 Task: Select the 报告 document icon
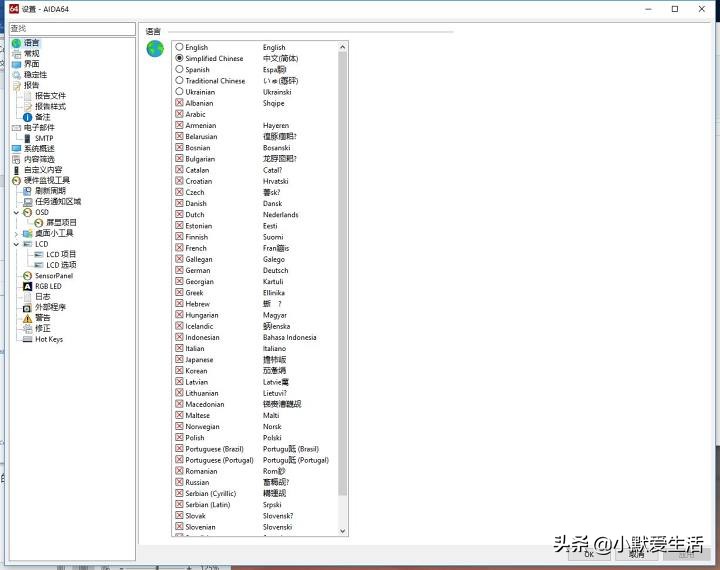click(17, 85)
